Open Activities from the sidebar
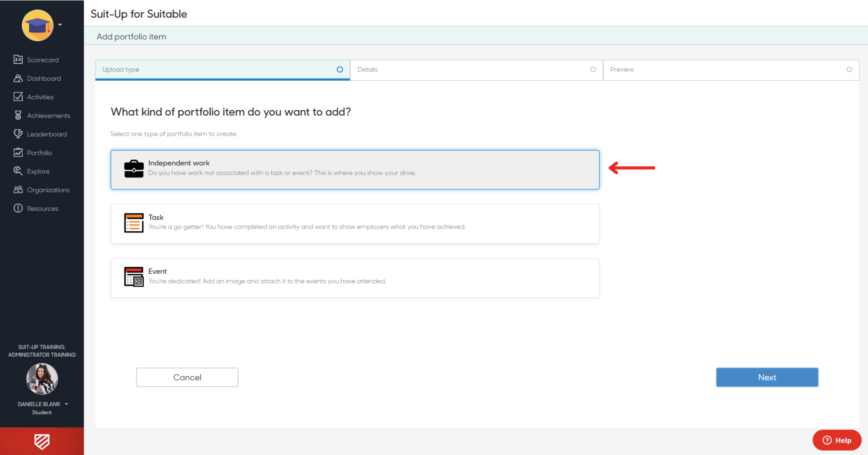The width and height of the screenshot is (868, 455). [40, 97]
